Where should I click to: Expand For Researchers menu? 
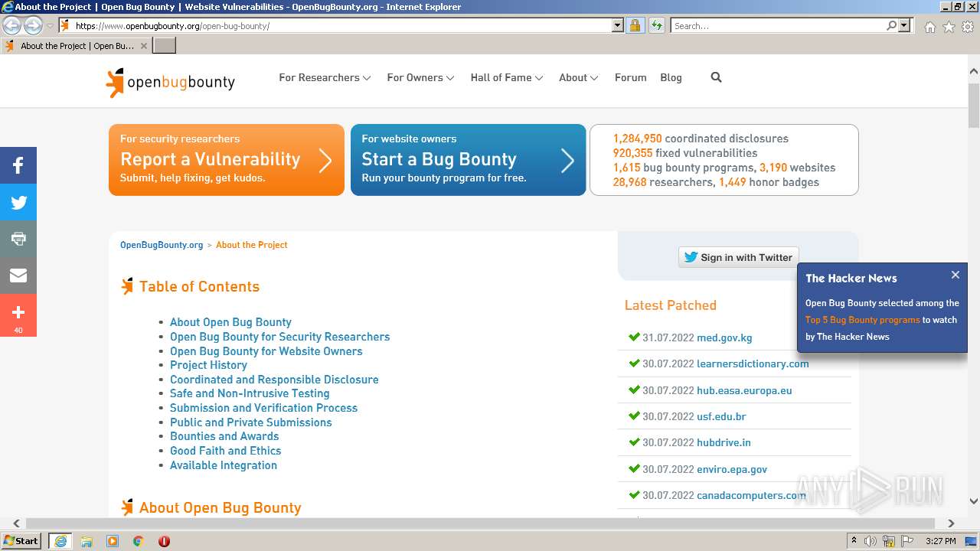point(325,77)
